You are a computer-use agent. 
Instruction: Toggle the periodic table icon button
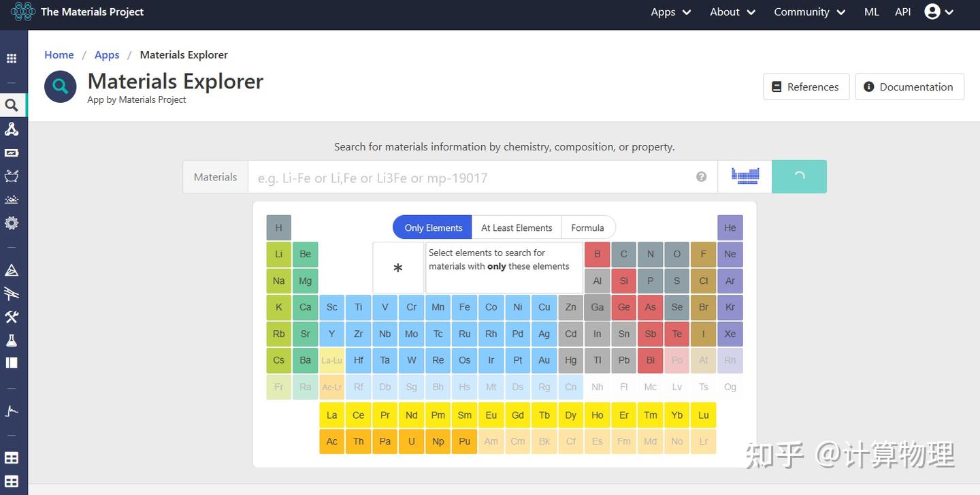tap(745, 176)
